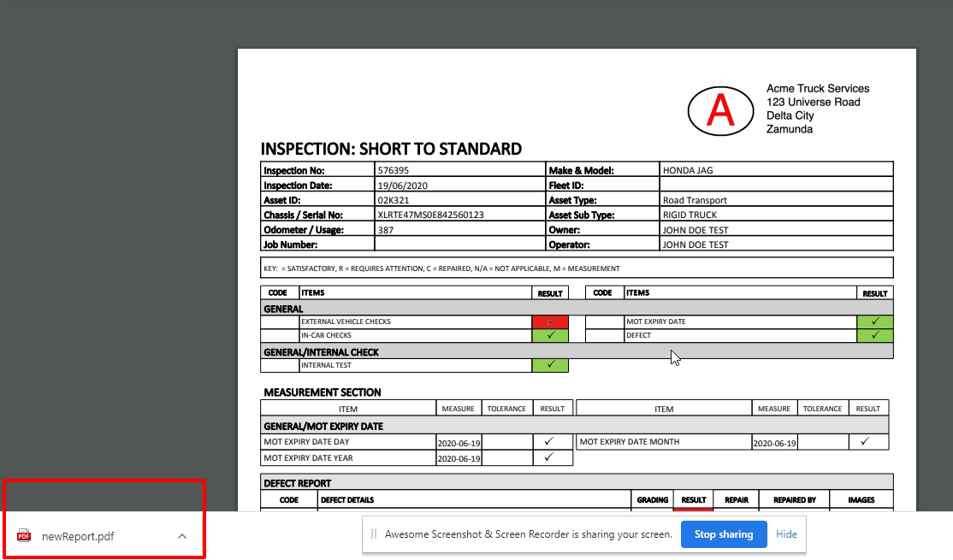Click the Owner value JOHN DOE TEST
Viewport: 953px width, 560px height.
pos(696,230)
